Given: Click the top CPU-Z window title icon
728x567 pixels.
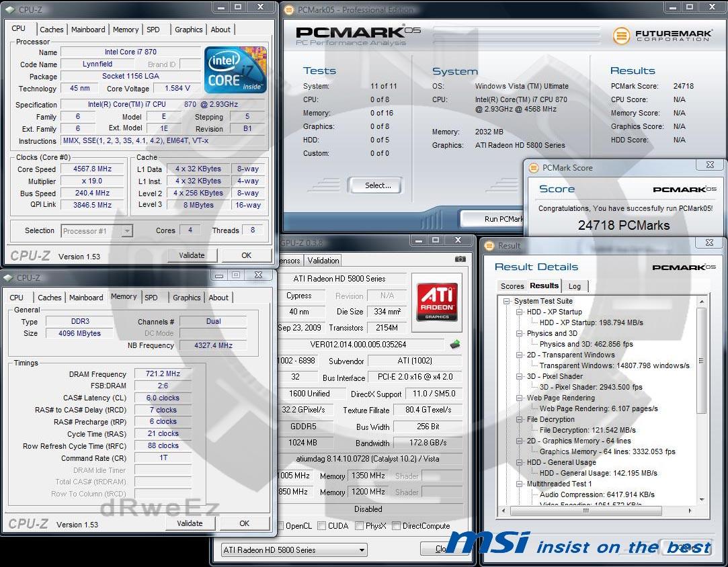Looking at the screenshot, I should click(x=10, y=9).
